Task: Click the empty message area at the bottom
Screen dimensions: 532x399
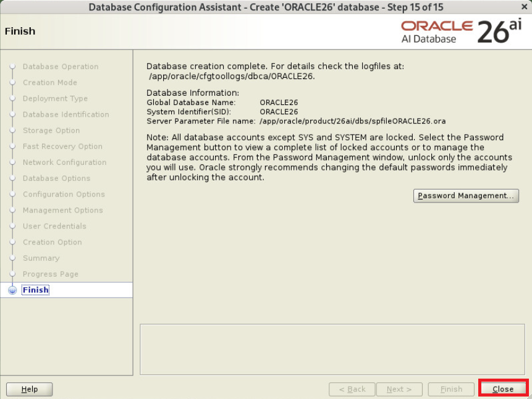Action: click(x=332, y=349)
